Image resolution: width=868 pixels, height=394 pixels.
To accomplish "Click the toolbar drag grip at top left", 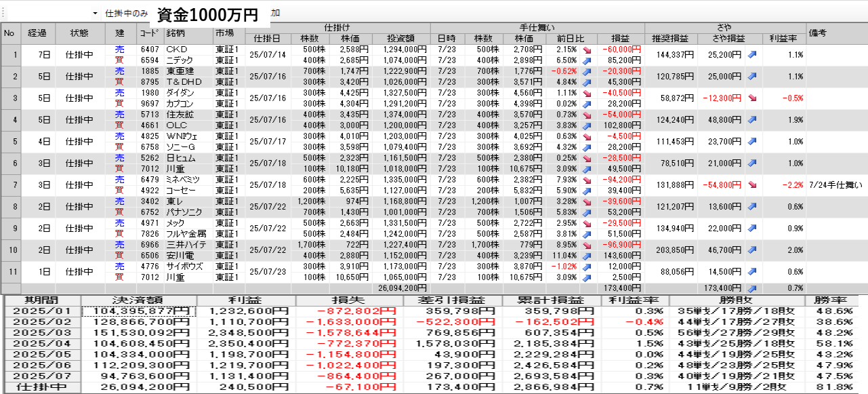I will pyautogui.click(x=3, y=13).
